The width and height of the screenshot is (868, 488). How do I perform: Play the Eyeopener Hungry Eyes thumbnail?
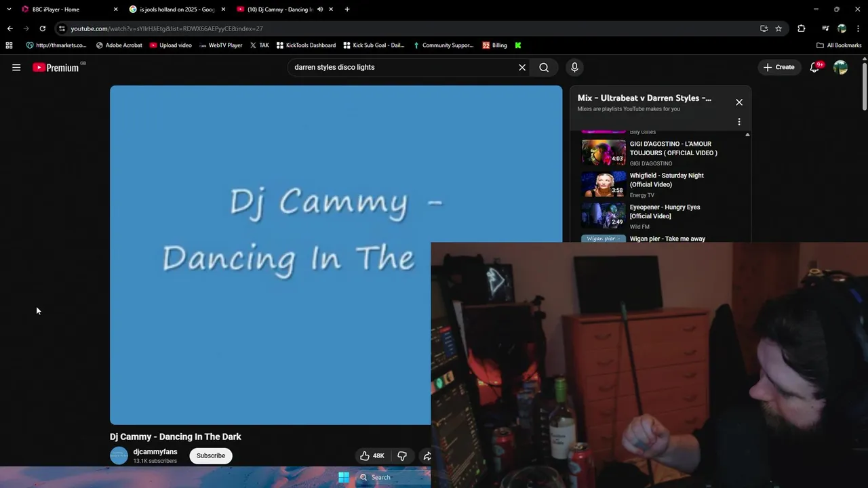[604, 215]
